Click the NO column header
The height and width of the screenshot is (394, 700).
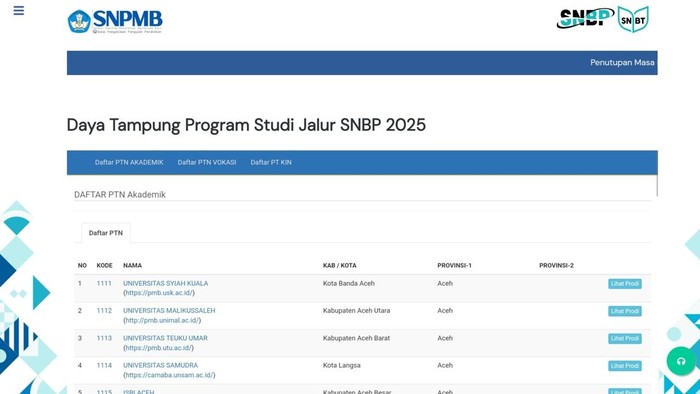click(82, 265)
